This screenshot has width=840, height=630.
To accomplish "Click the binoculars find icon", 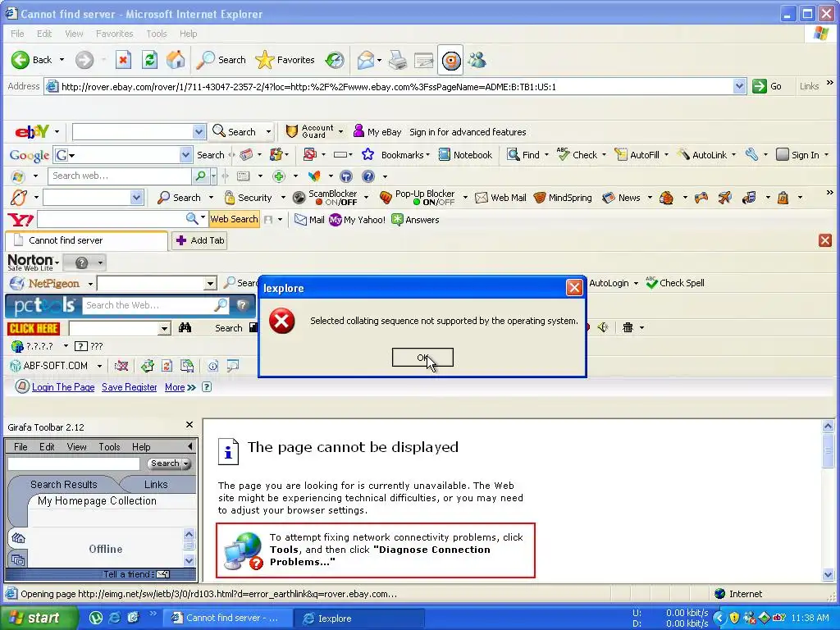I will click(x=185, y=328).
